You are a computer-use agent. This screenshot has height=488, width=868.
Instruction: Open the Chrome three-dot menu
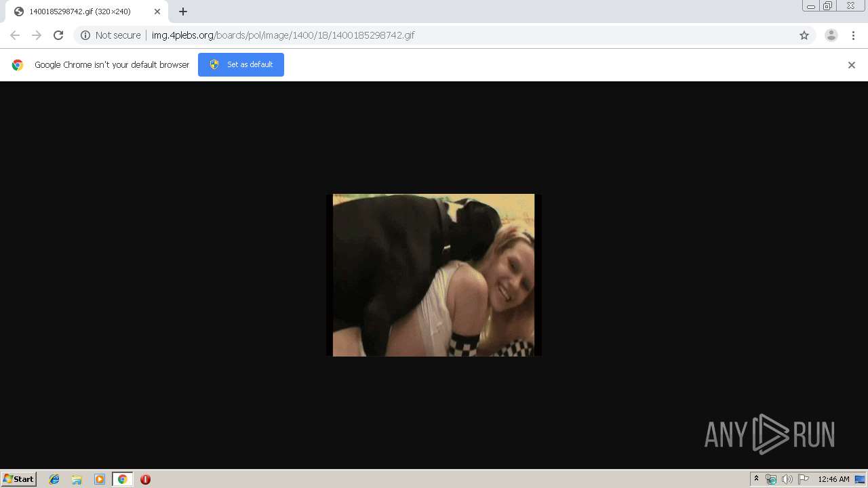coord(853,35)
